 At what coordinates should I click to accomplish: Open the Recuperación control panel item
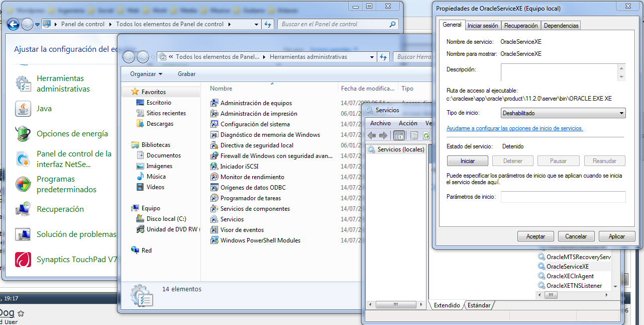tap(60, 209)
